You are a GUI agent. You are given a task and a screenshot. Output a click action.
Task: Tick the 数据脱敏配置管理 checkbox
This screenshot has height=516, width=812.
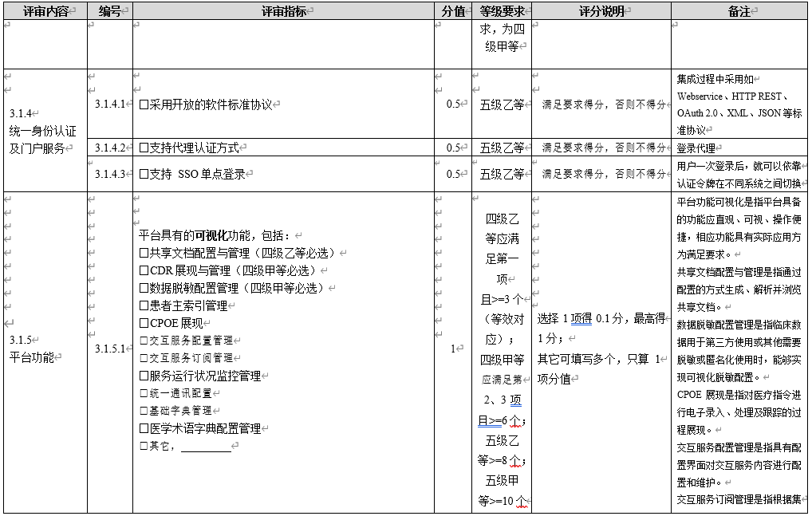tap(144, 288)
